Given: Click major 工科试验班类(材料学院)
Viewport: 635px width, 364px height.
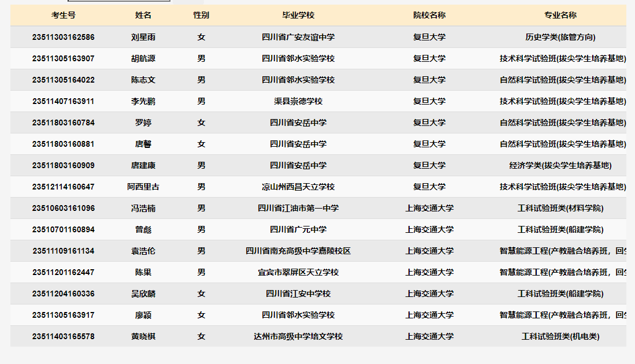Looking at the screenshot, I should [560, 209].
